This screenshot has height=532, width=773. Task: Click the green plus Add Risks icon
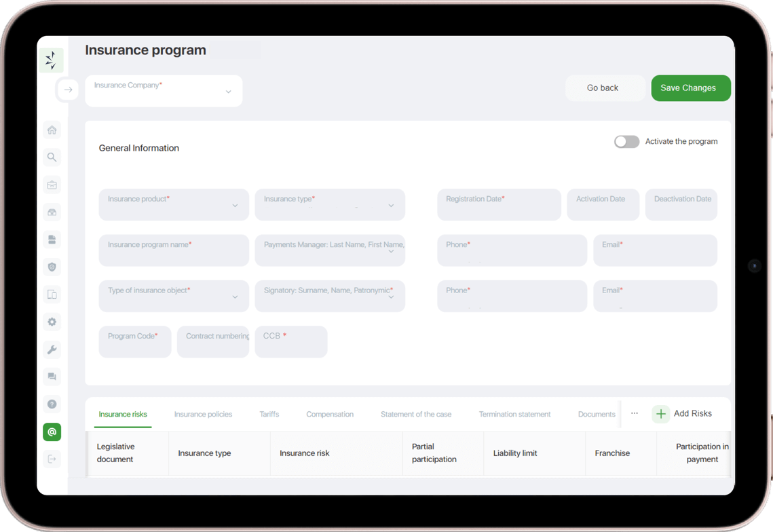(660, 414)
